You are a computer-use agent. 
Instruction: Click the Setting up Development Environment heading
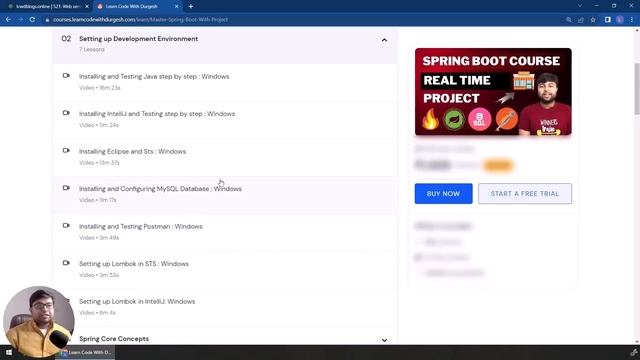coord(138,39)
